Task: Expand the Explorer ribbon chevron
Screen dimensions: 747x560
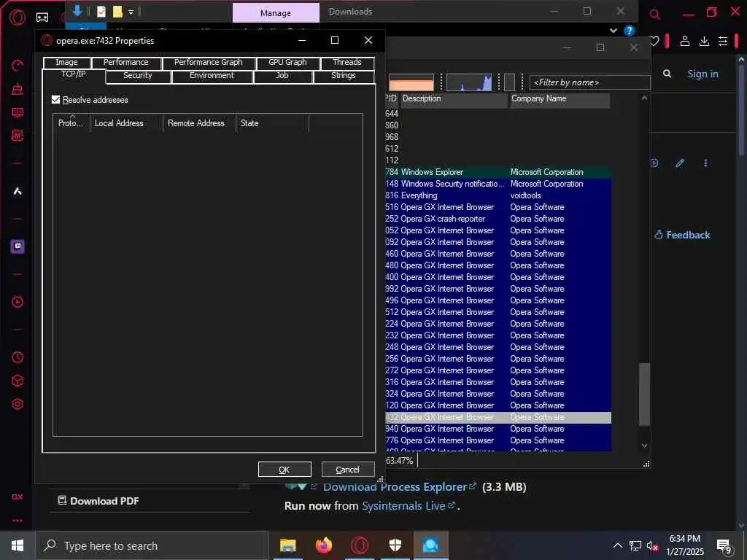Action: (613, 31)
